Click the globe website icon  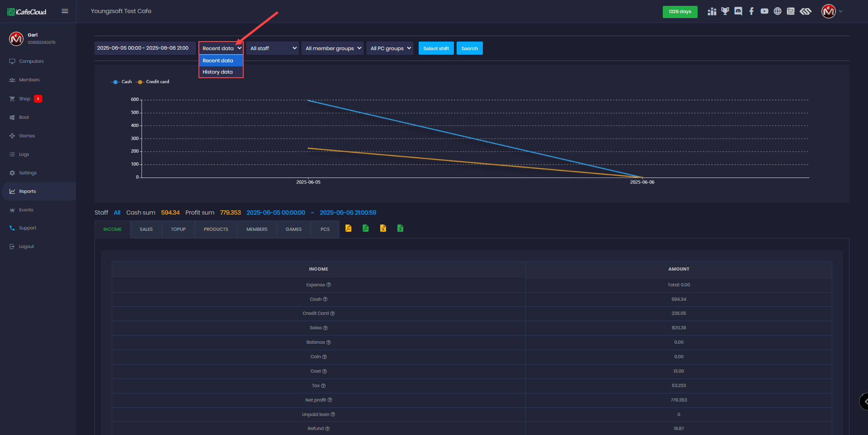pyautogui.click(x=778, y=11)
